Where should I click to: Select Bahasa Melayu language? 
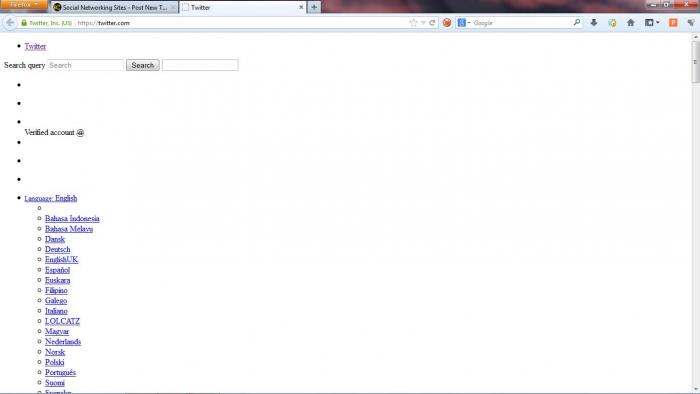[69, 229]
